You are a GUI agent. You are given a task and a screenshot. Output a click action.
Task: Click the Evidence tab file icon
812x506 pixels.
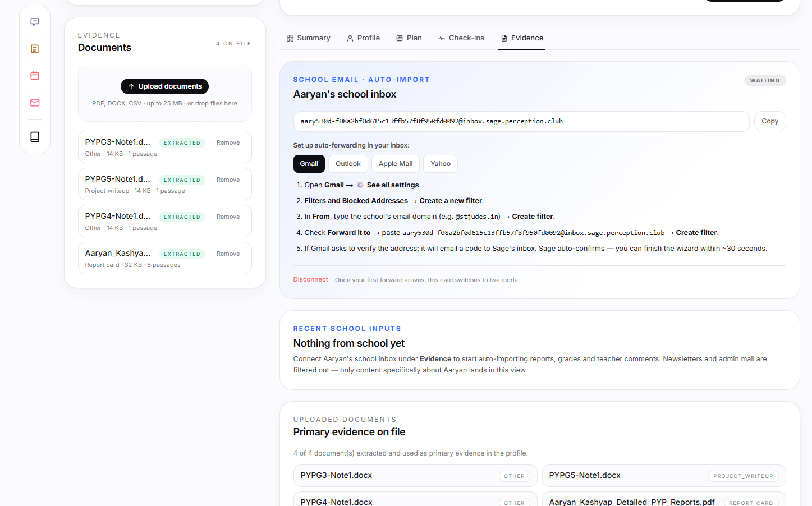coord(504,38)
